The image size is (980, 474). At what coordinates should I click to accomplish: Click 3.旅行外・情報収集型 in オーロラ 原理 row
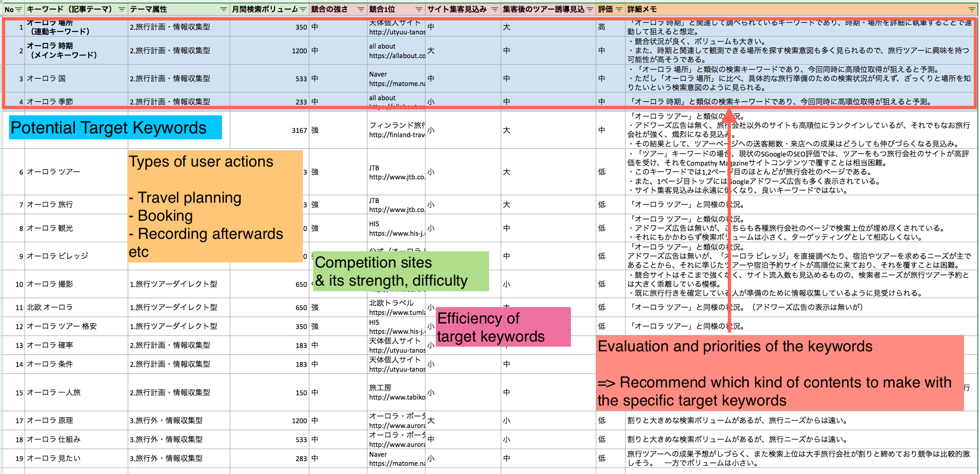coord(179,421)
